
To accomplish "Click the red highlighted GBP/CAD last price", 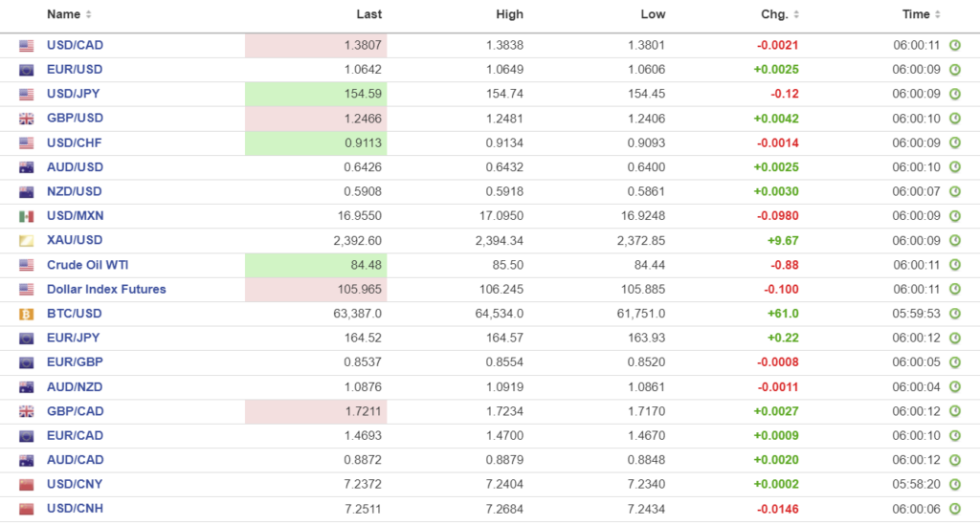I will [x=363, y=411].
